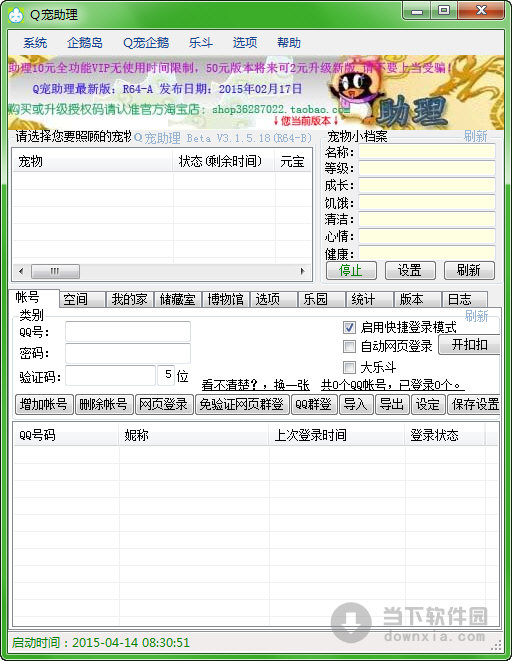This screenshot has width=512, height=661.
Task: Click the 免验证网页群登 button
Action: (242, 405)
